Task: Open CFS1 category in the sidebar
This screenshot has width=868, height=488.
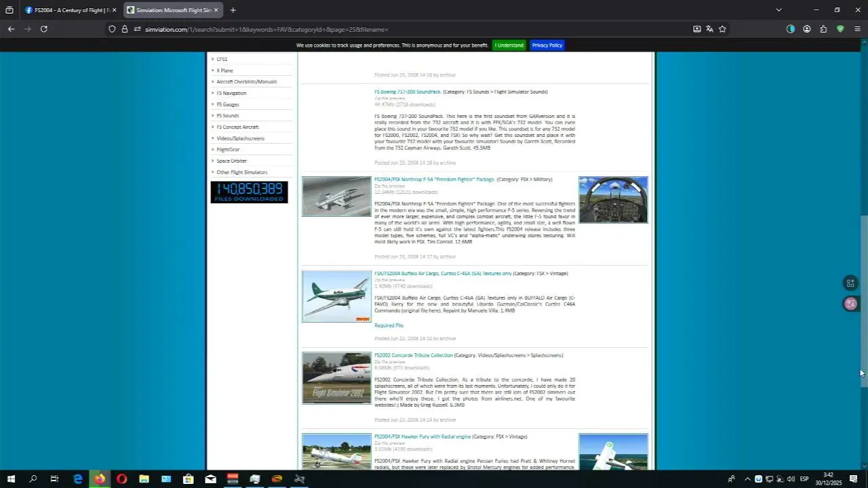Action: tap(222, 60)
